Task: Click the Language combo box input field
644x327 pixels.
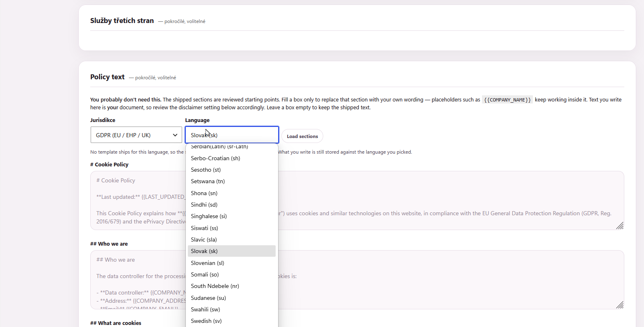Action: click(232, 135)
